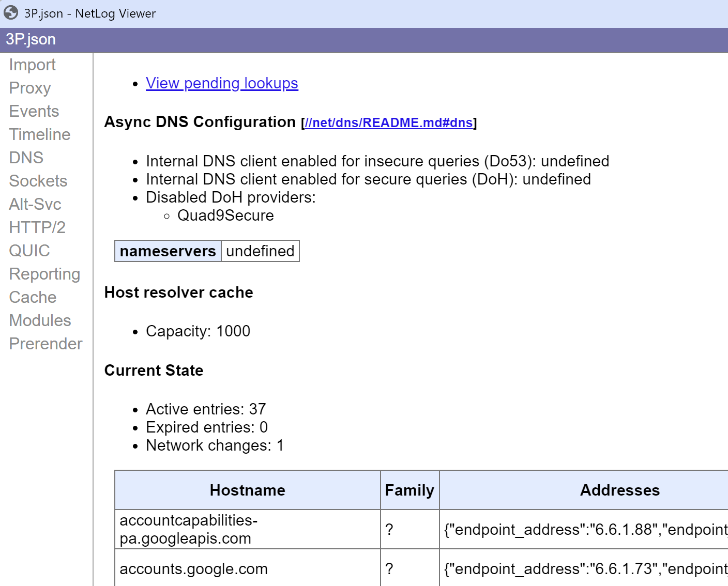The width and height of the screenshot is (728, 586).
Task: Select the QUIC tab
Action: pos(29,251)
